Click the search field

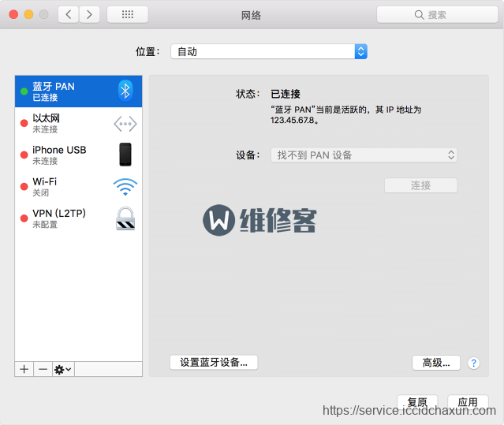point(437,14)
